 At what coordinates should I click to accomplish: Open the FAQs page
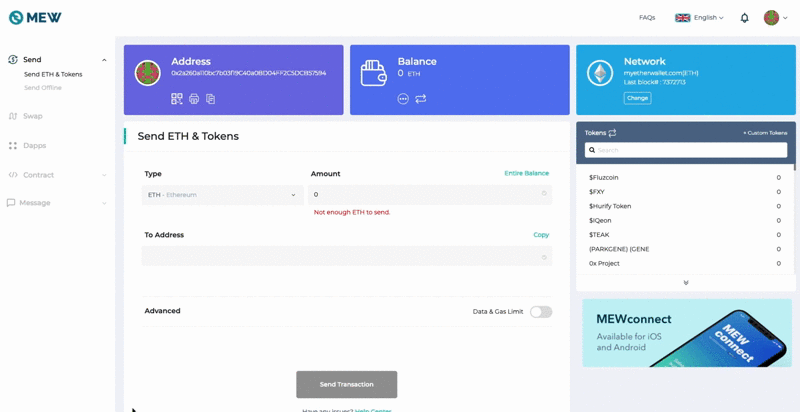point(647,18)
